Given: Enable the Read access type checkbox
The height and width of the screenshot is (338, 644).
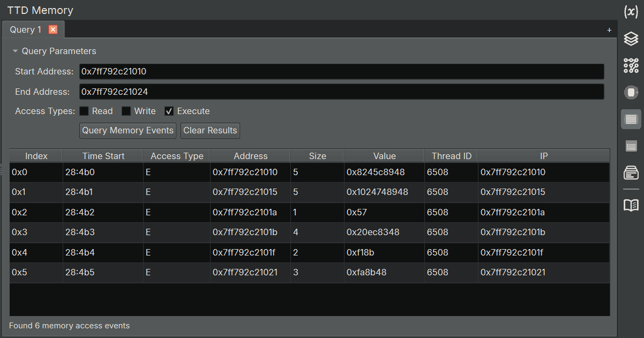Looking at the screenshot, I should (x=84, y=111).
